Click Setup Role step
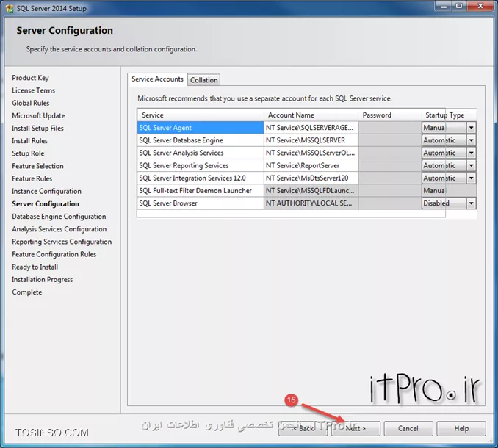Screen dimensions: 498x448 click(x=28, y=153)
